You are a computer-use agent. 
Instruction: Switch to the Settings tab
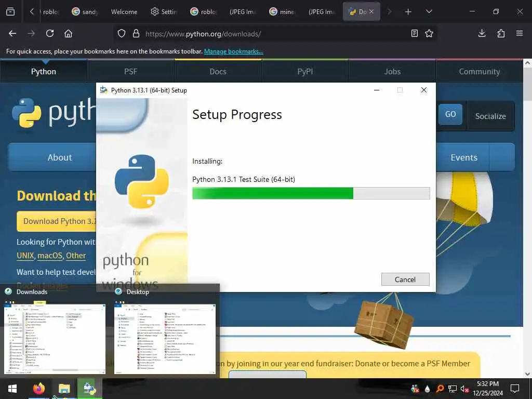(x=164, y=12)
